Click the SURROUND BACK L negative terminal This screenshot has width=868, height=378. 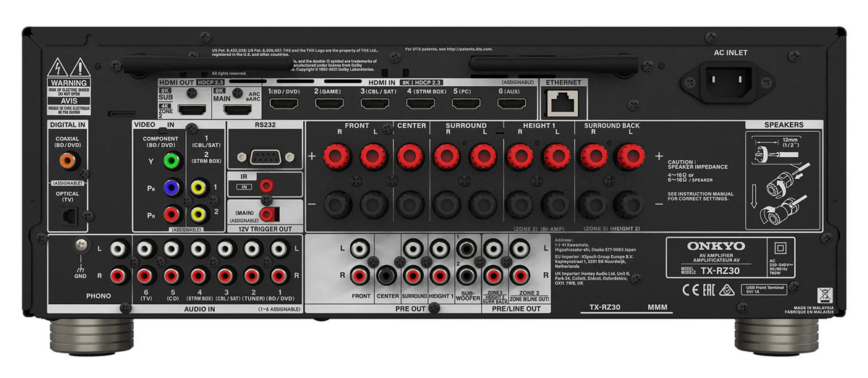630,205
